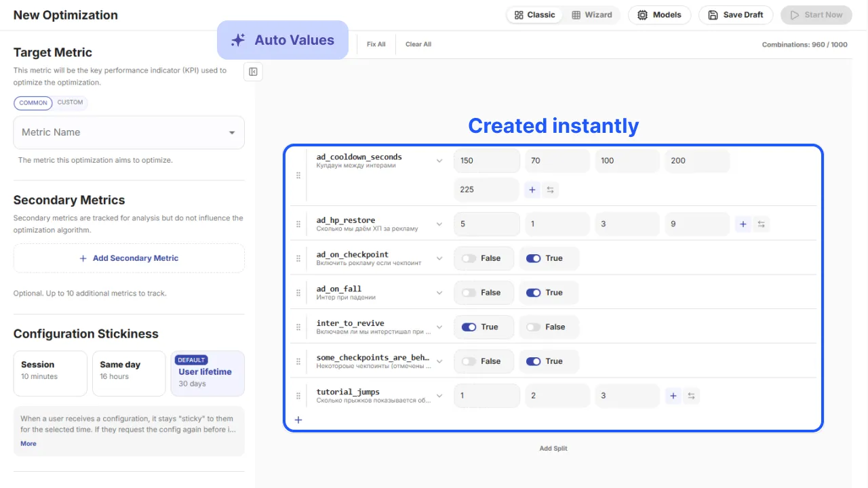Screen dimensions: 868x488
Task: Click Save Draft button
Action: 736,15
